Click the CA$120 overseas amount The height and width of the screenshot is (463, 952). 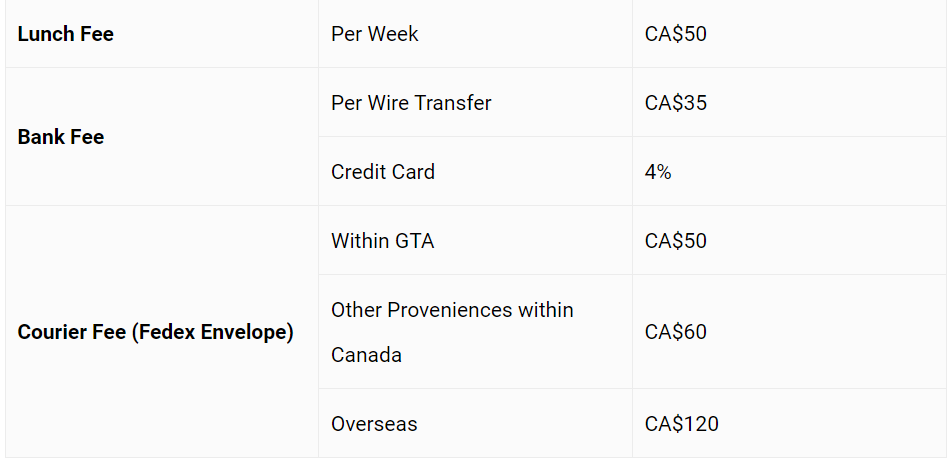(x=682, y=424)
